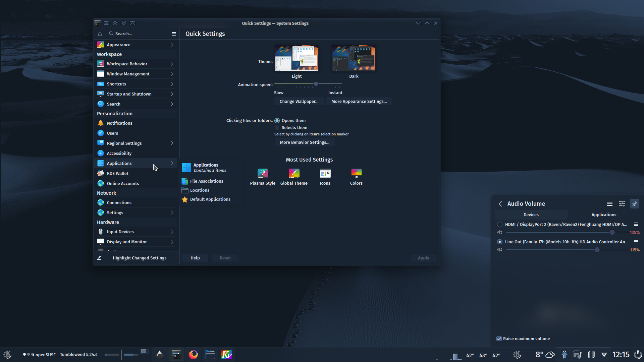The height and width of the screenshot is (362, 644).
Task: Toggle Highlight Changed Settings
Action: [136, 258]
